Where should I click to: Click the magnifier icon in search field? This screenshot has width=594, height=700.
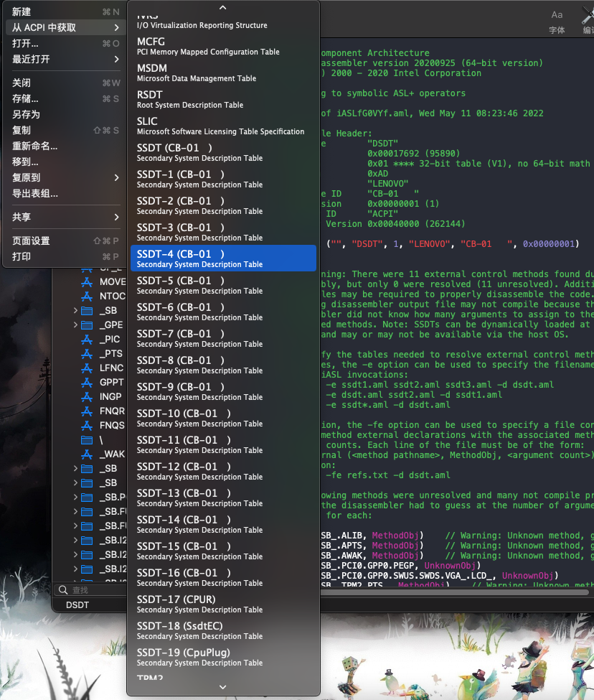click(63, 589)
